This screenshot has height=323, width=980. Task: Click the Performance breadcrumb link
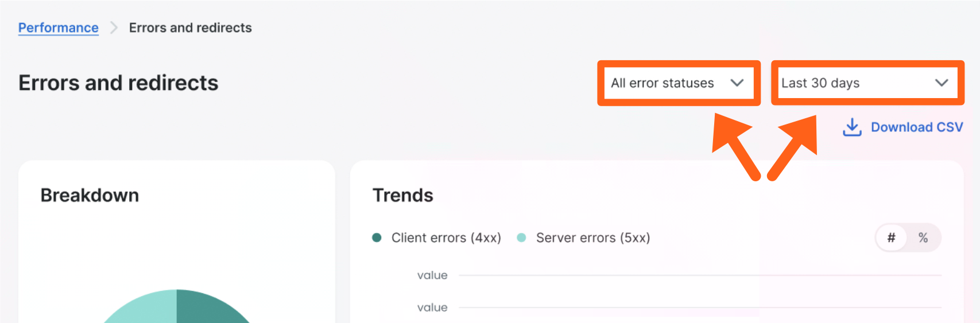coord(58,28)
